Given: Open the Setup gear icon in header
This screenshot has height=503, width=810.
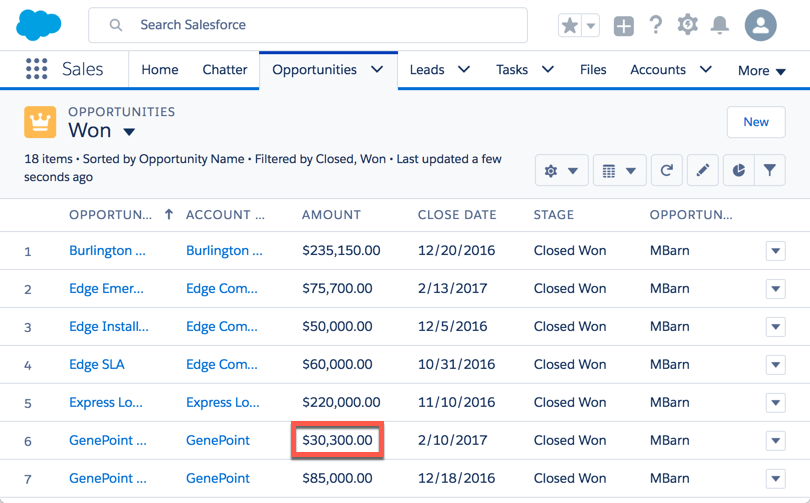Looking at the screenshot, I should pyautogui.click(x=688, y=24).
